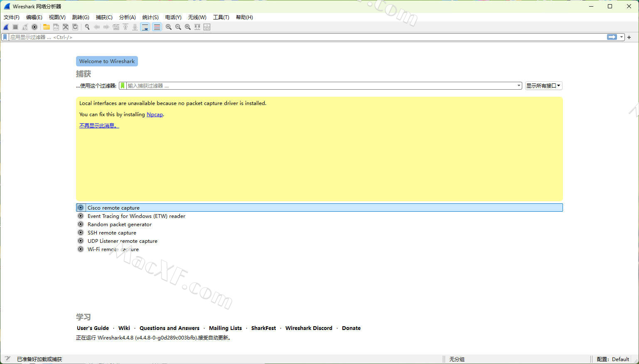Screen dimensions: 639x364
Task: Click gear icon beside Random packet generator
Action: pos(81,224)
